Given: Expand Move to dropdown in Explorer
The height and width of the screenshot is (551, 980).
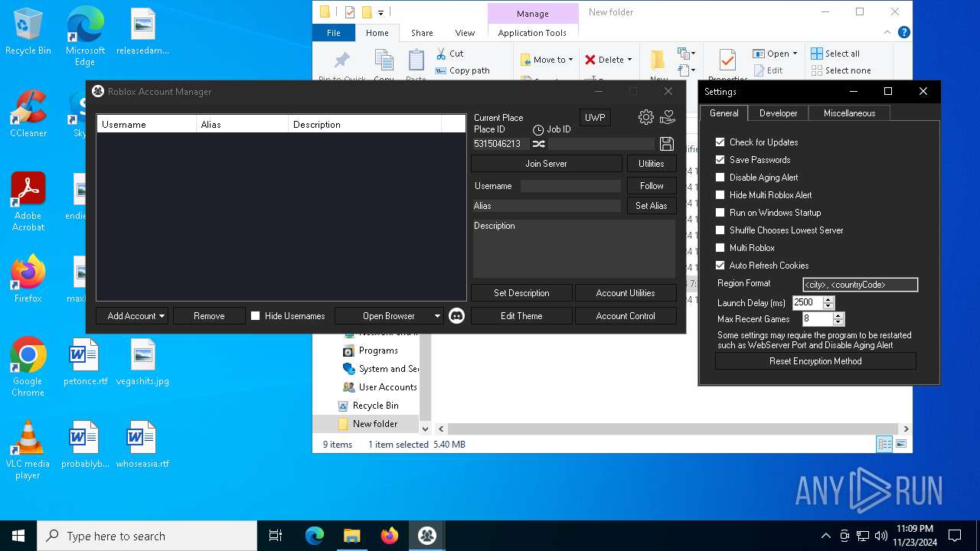Looking at the screenshot, I should tap(570, 60).
